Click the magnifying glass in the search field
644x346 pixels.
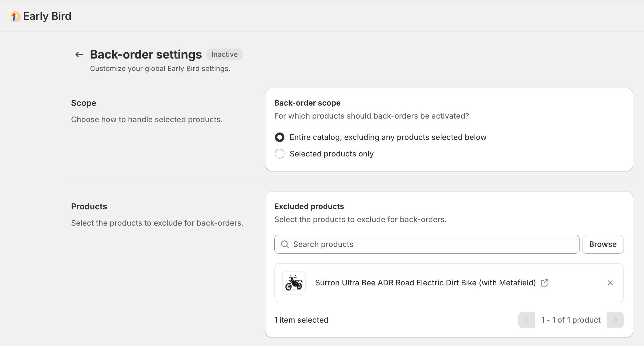tap(285, 244)
